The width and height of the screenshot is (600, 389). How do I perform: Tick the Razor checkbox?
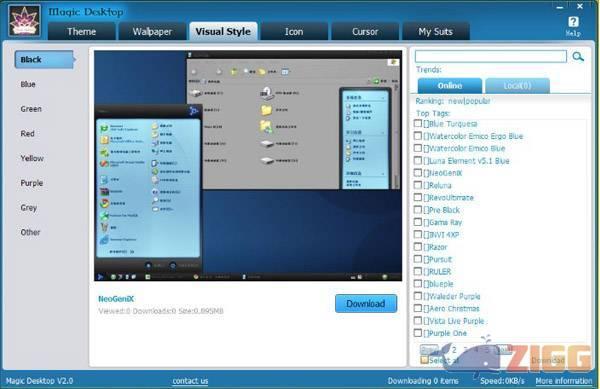(418, 247)
